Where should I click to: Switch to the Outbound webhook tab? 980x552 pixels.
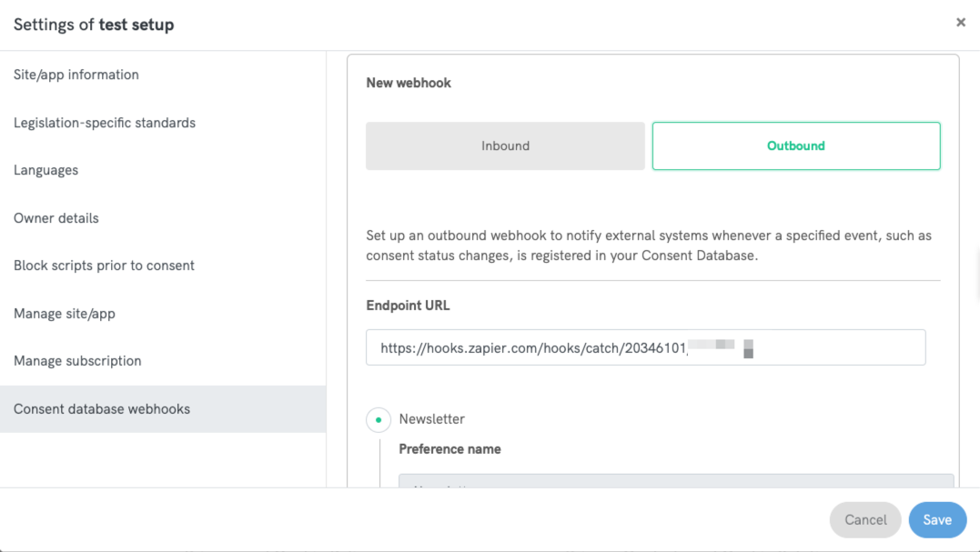coord(794,146)
